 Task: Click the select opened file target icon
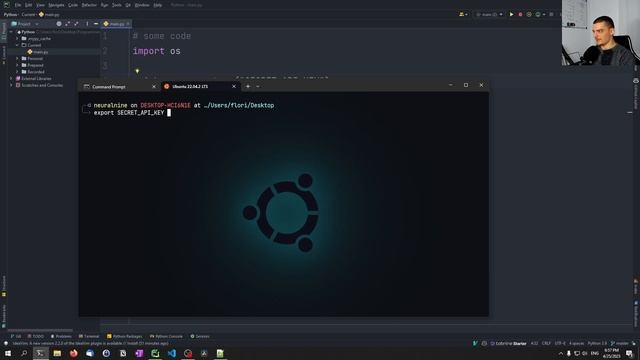(x=59, y=24)
